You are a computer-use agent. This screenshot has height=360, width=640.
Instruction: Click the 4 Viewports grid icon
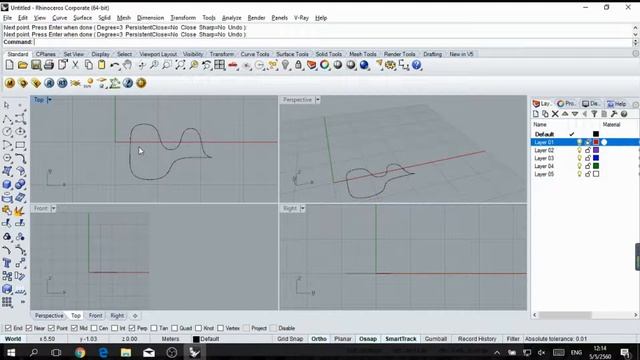tap(220, 65)
